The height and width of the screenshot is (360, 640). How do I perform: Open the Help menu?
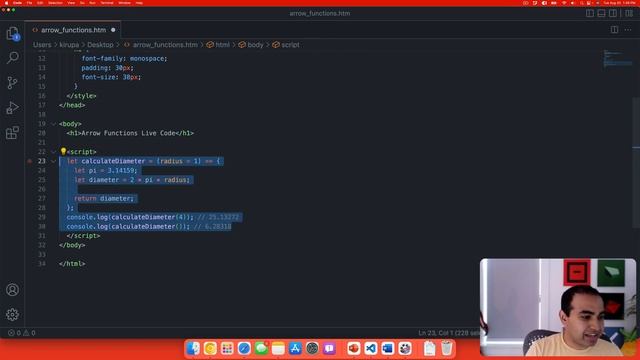point(139,3)
